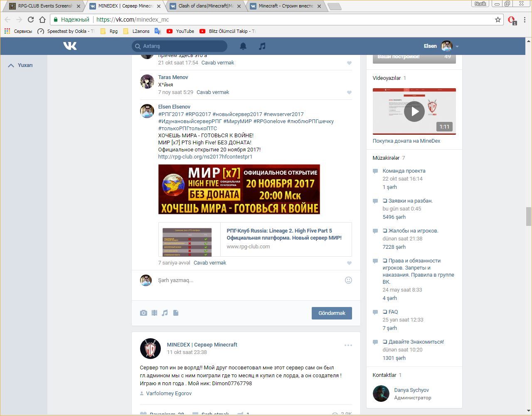Close the RPG-CLUB Events tab
The width and height of the screenshot is (532, 416).
pyautogui.click(x=79, y=6)
